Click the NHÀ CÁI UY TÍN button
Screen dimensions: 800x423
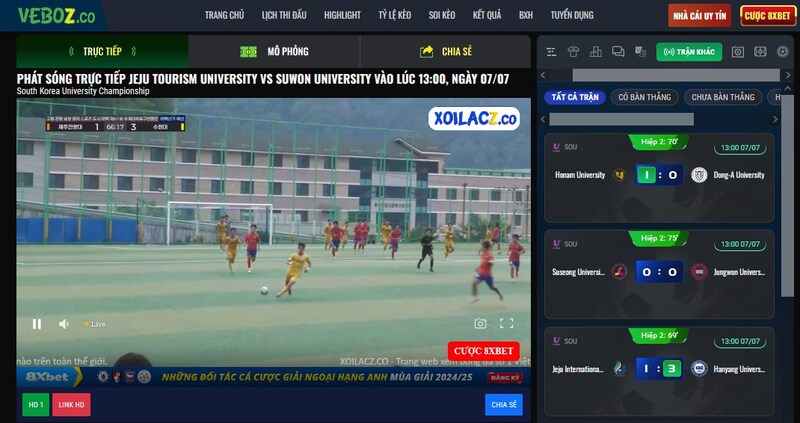(699, 16)
